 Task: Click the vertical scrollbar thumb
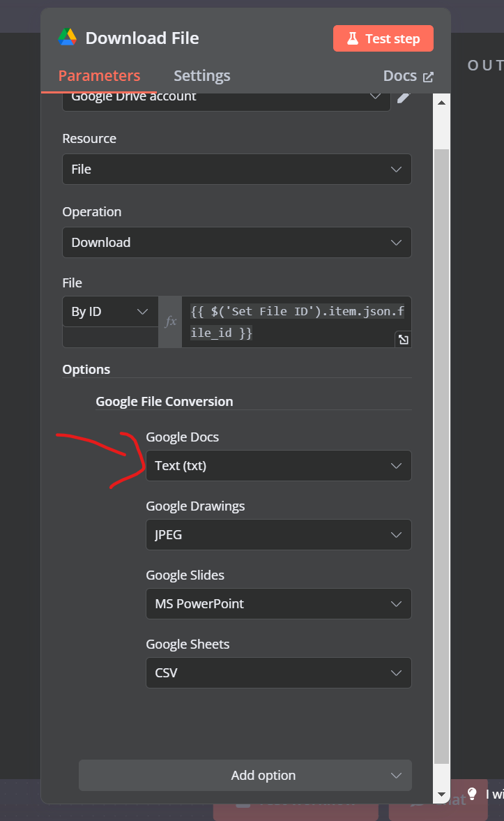point(442,456)
